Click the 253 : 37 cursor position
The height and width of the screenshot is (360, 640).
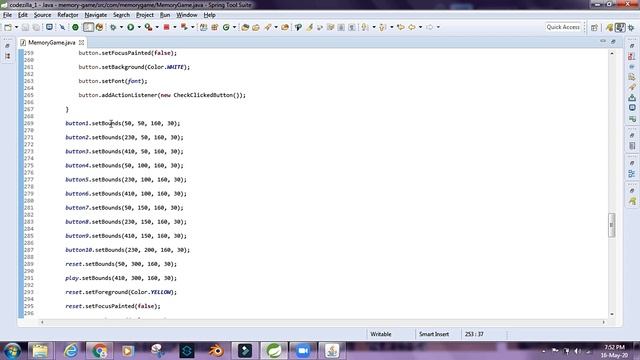click(474, 334)
